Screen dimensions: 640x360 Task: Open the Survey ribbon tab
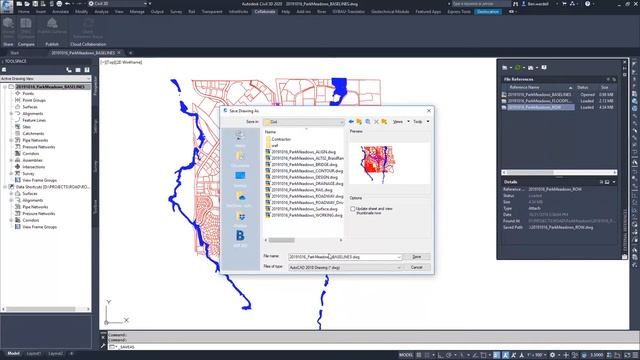coord(176,12)
